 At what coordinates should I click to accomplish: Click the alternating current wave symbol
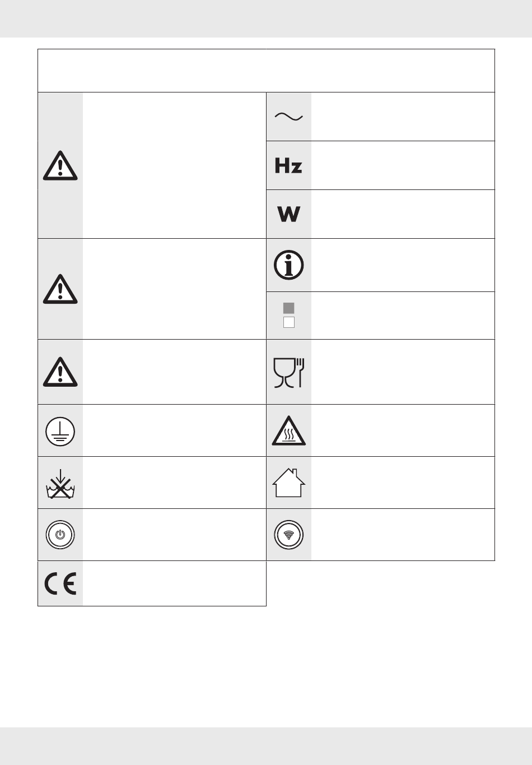pos(288,117)
